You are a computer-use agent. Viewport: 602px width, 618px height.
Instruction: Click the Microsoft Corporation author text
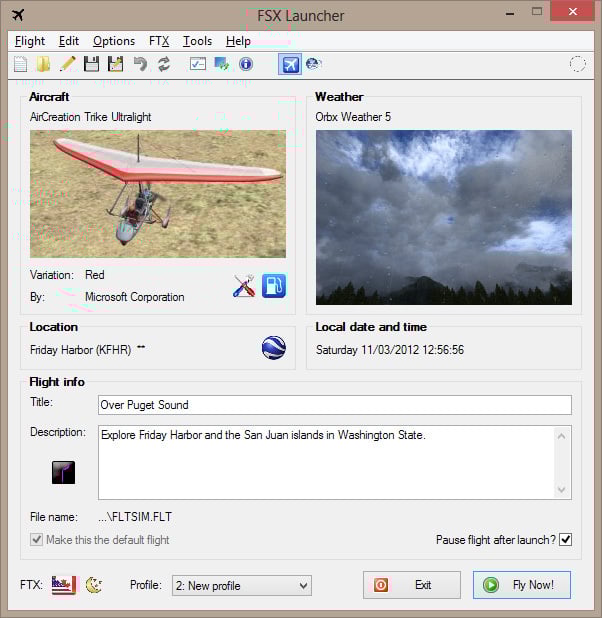click(135, 297)
